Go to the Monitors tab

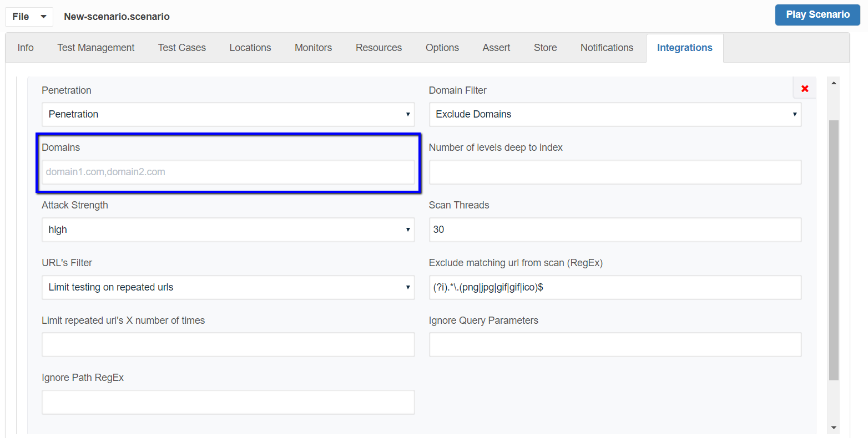tap(313, 48)
